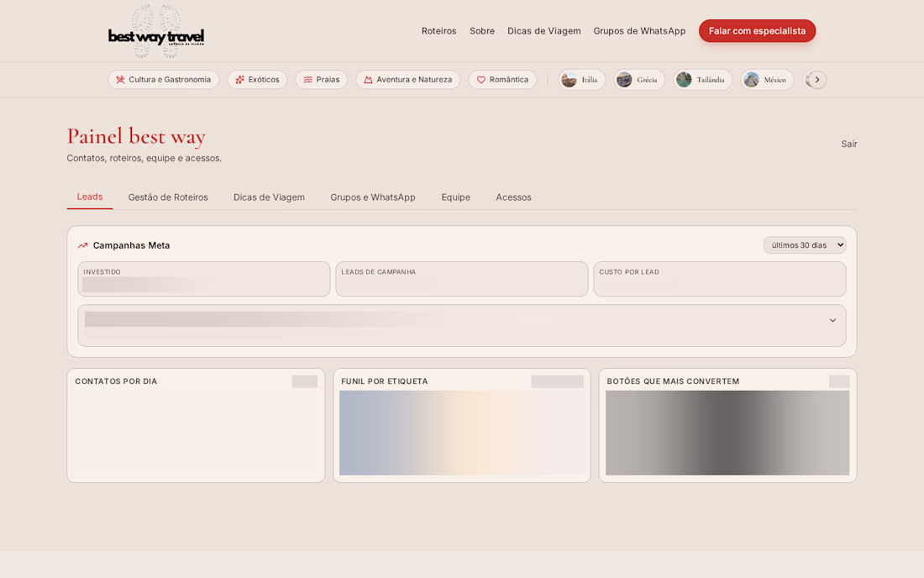Open the Gestão de Roteiros tab

point(168,197)
